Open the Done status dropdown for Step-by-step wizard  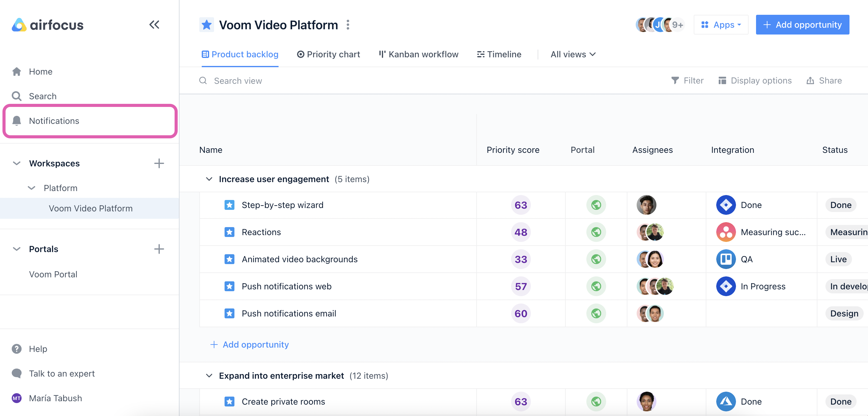coord(841,205)
